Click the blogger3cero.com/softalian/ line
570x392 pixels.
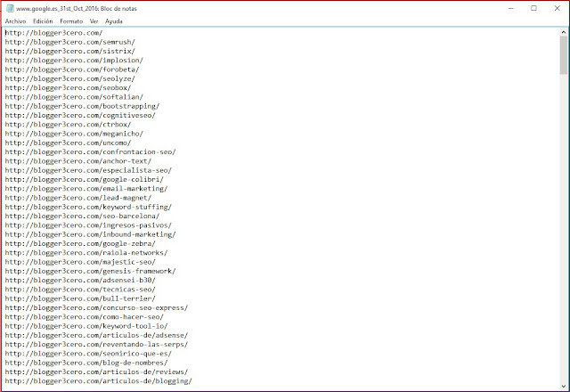74,97
